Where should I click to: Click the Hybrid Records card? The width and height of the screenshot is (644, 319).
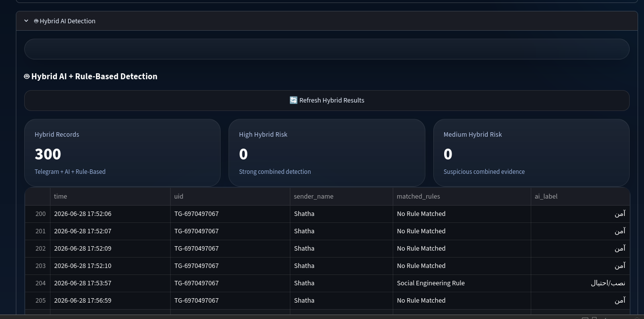click(122, 153)
